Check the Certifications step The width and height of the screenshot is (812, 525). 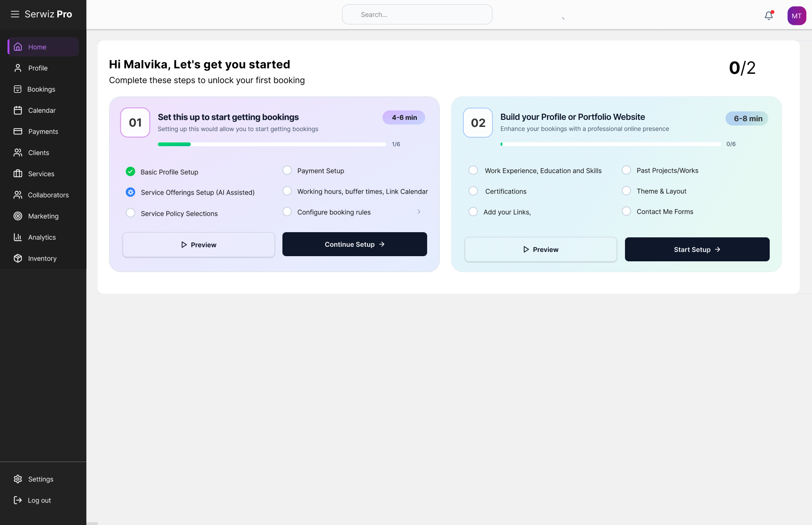(473, 191)
